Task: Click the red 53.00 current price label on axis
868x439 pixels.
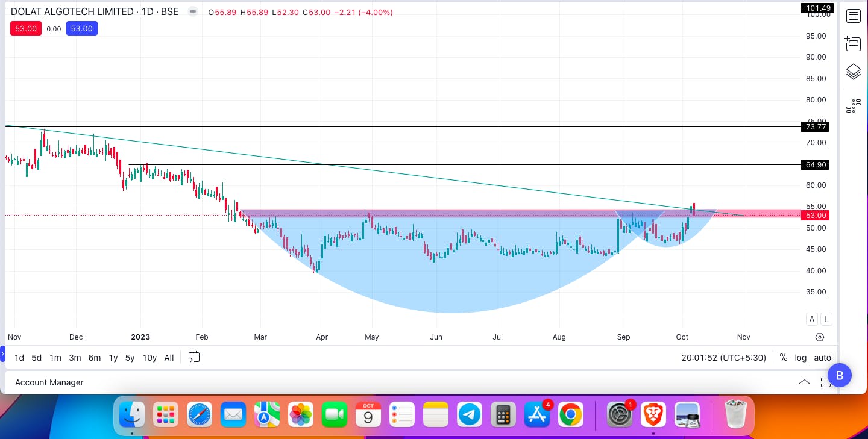Action: pos(816,215)
